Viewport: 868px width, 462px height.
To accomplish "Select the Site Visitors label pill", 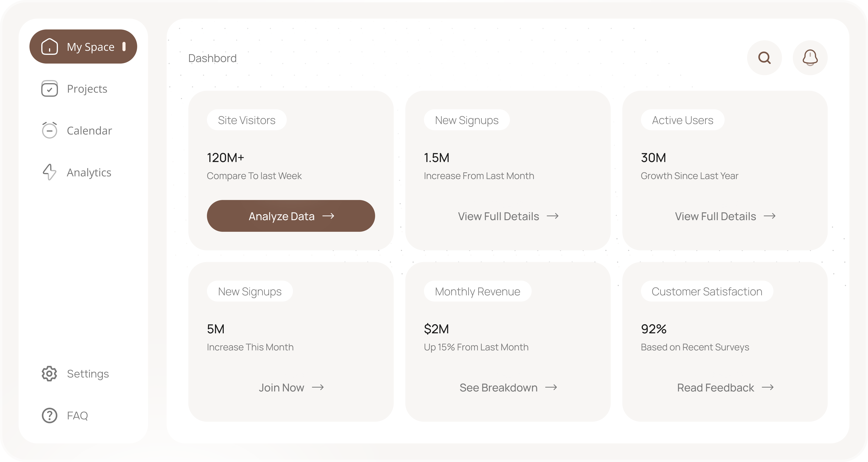I will pos(247,120).
